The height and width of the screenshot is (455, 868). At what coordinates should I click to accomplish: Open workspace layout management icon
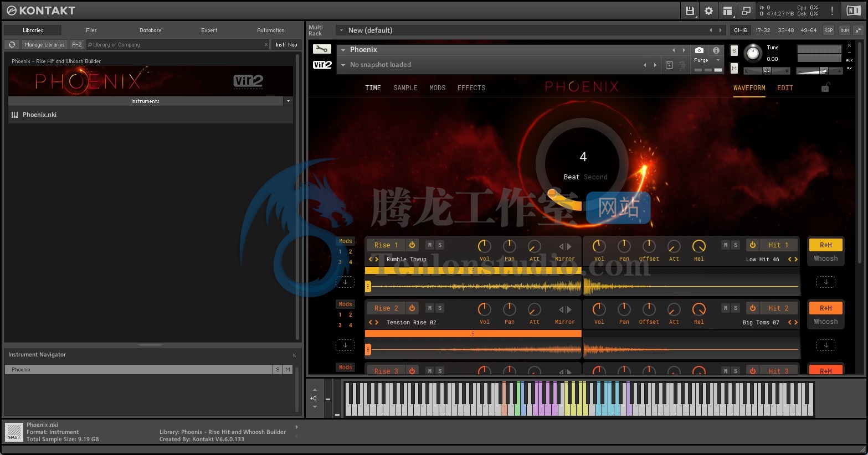727,11
